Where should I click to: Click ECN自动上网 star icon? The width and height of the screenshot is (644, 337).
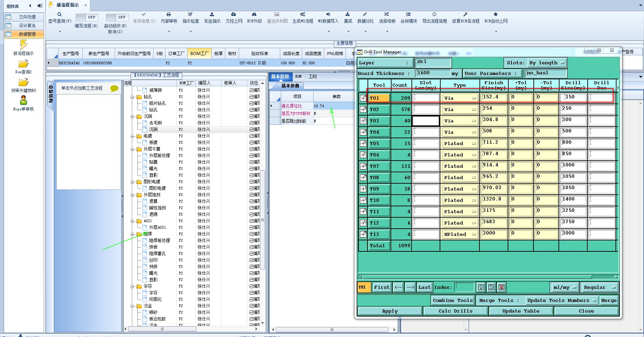[x=496, y=14]
